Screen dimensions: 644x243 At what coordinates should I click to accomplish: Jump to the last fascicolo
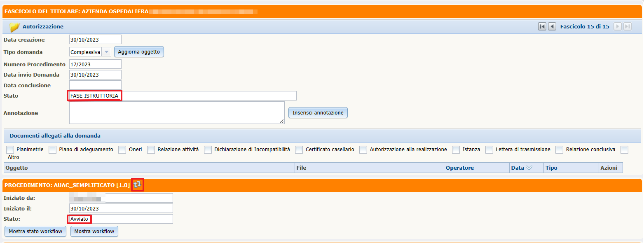[628, 27]
